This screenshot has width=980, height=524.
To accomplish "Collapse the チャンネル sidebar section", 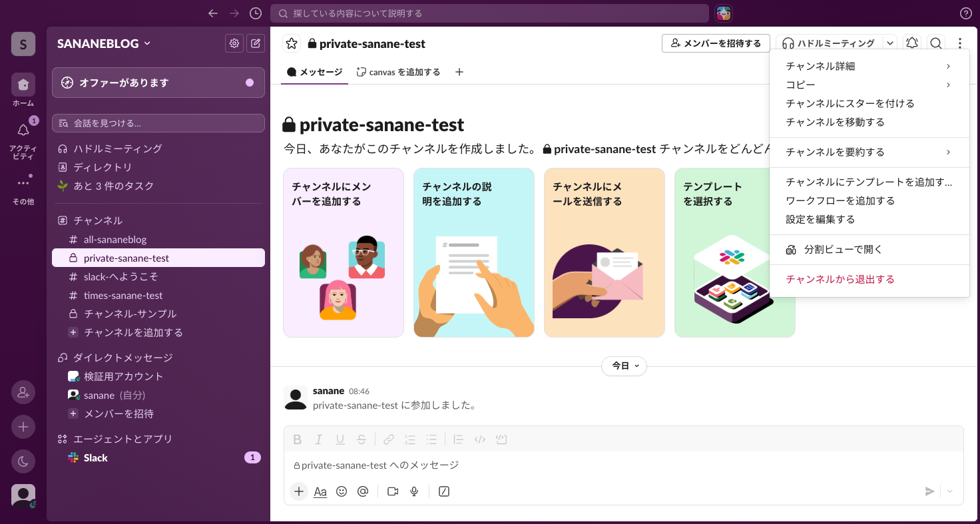I will click(98, 220).
